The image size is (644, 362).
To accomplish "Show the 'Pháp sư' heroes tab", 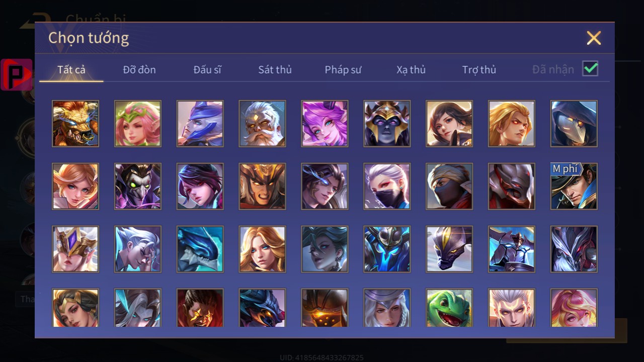I will coord(343,69).
